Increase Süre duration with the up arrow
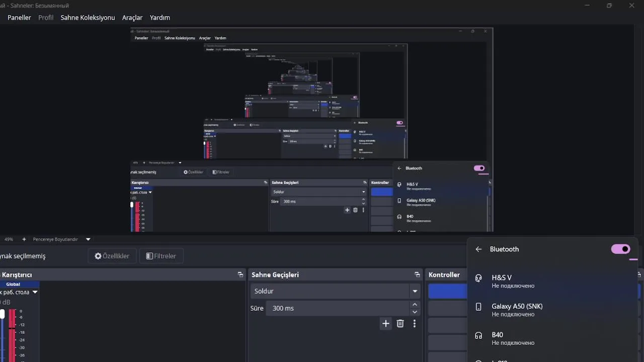Image resolution: width=644 pixels, height=362 pixels. [415, 305]
